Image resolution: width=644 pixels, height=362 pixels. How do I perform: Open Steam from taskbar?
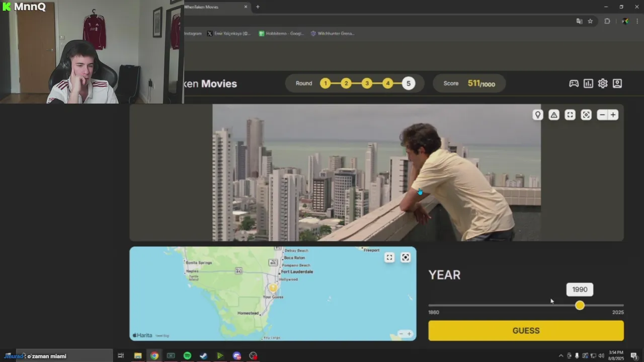(x=204, y=356)
